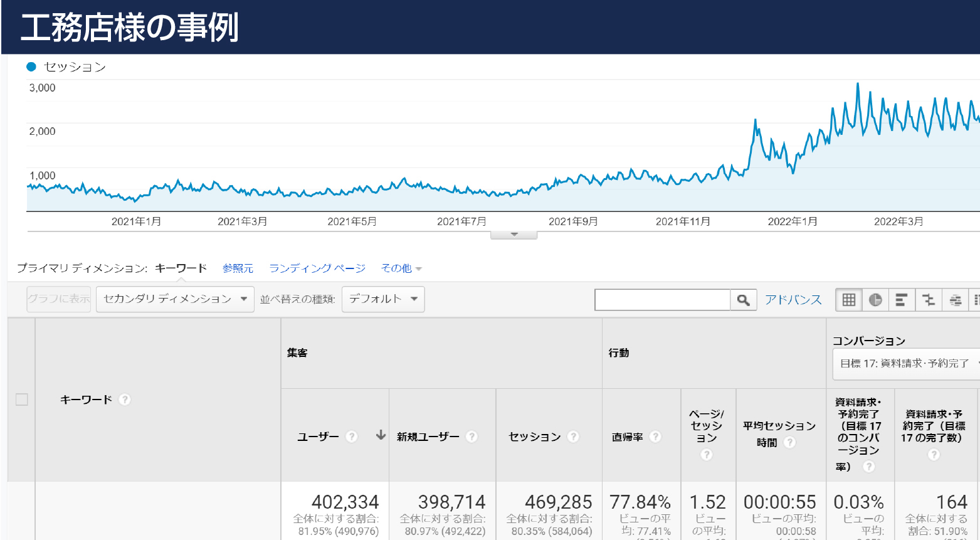Click the アドバンス advanced filter link
This screenshot has height=540, width=980.
click(x=793, y=300)
